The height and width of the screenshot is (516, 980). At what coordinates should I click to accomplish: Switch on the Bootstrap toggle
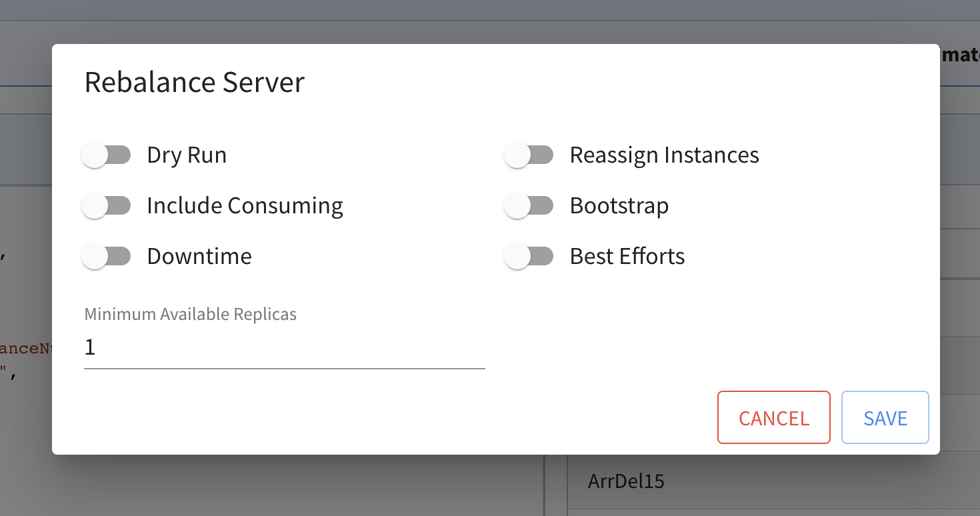point(529,206)
